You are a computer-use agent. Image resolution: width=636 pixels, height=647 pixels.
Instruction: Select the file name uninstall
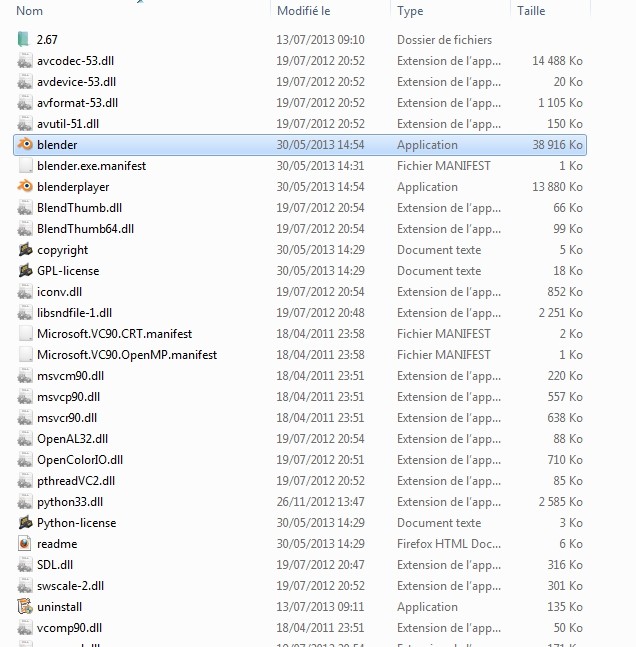[59, 607]
